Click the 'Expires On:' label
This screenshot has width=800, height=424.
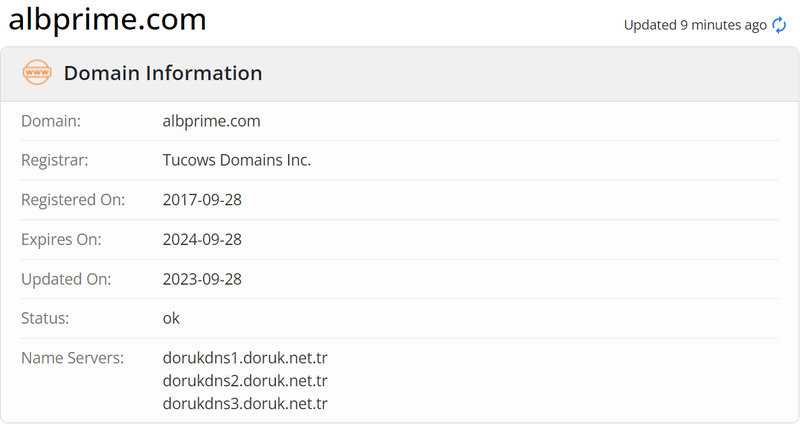point(61,239)
